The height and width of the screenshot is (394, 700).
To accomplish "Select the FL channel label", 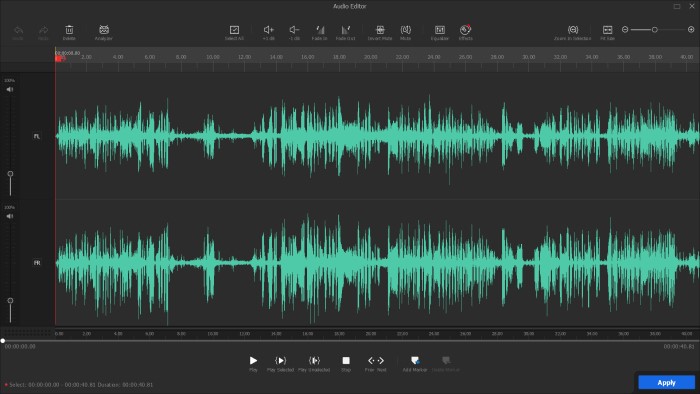I will click(37, 136).
